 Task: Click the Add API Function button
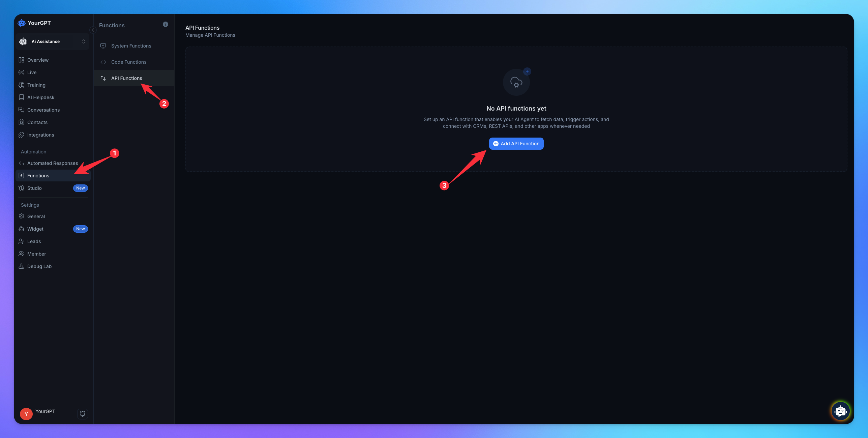click(x=516, y=144)
